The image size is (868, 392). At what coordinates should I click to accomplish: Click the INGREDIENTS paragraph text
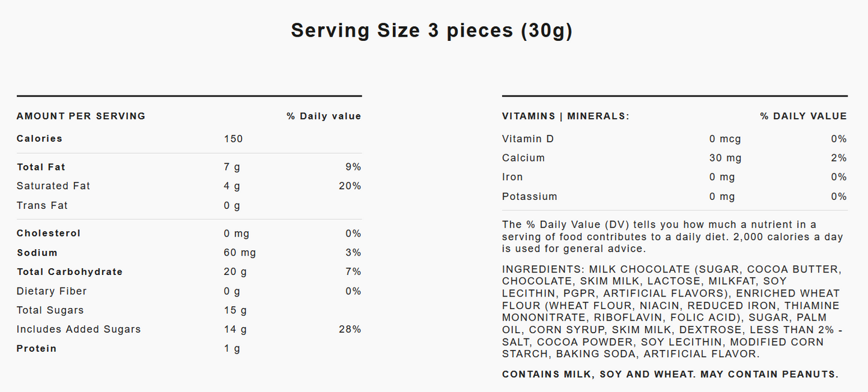pyautogui.click(x=671, y=312)
